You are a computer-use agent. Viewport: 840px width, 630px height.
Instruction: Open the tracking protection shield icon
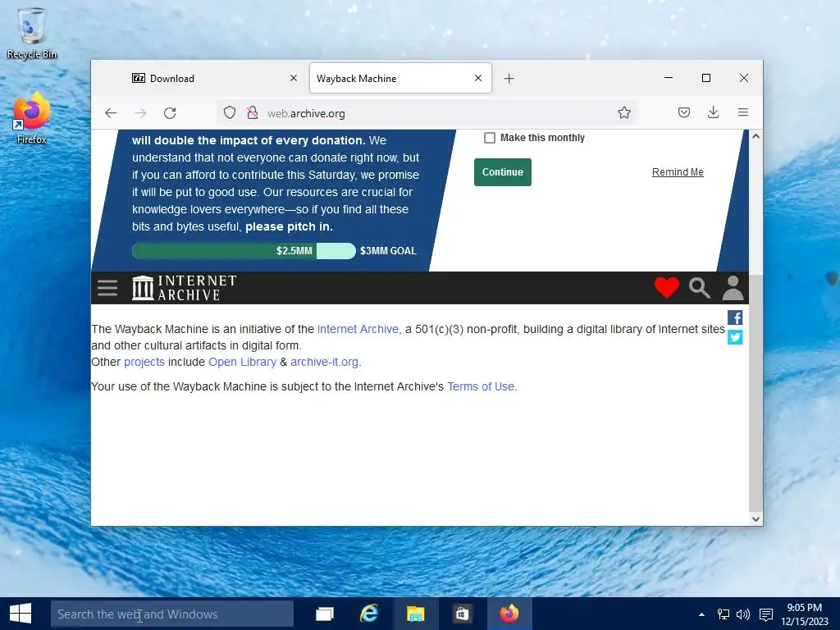click(230, 112)
